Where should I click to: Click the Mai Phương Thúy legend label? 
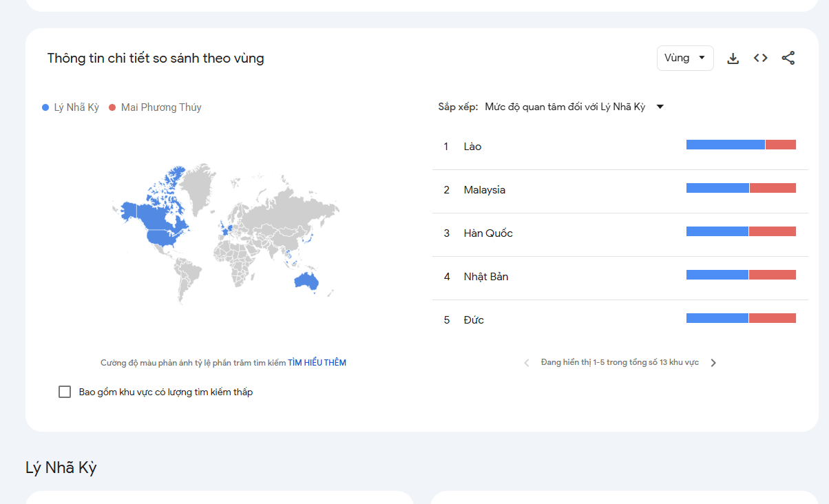pyautogui.click(x=161, y=107)
